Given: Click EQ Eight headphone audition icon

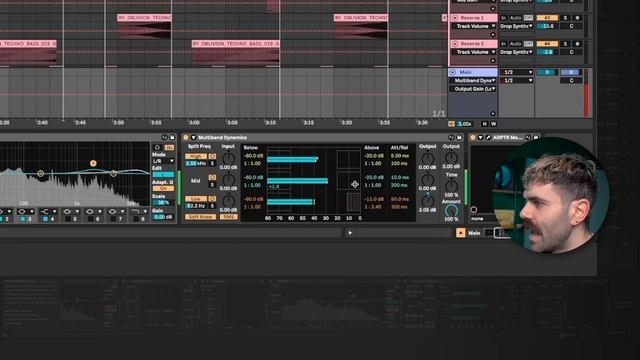Looking at the screenshot, I should tap(158, 147).
